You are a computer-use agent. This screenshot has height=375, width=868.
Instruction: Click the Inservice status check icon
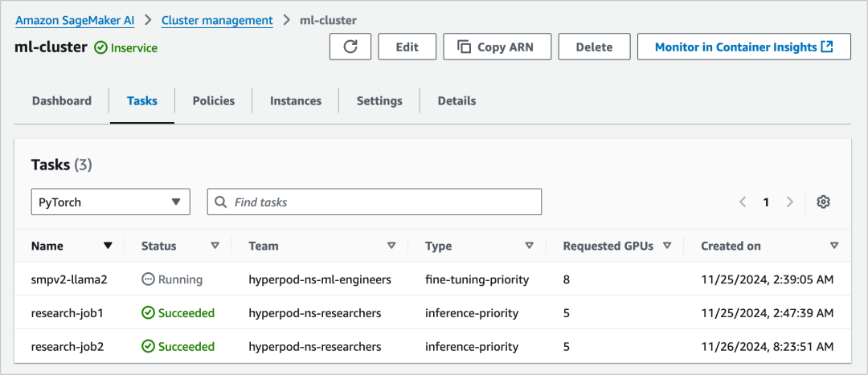tap(100, 48)
